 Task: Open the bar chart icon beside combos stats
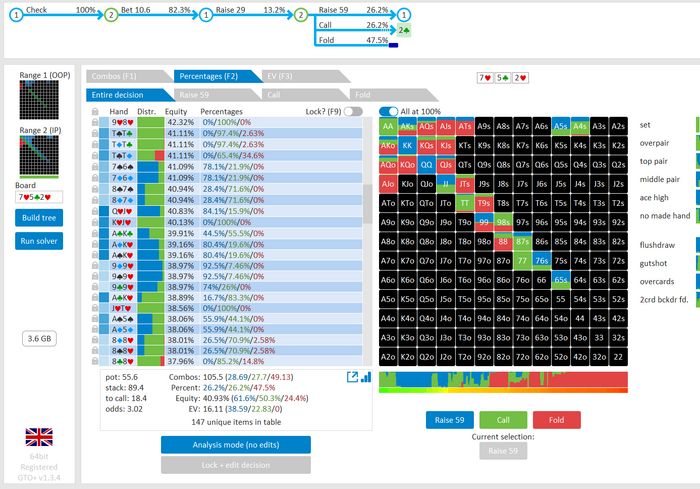365,377
